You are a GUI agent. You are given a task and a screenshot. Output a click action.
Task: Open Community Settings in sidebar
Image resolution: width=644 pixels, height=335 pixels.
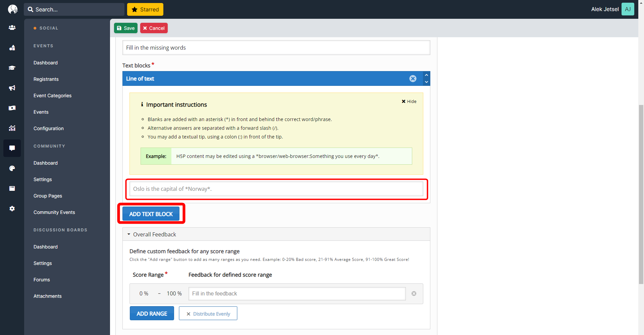(x=43, y=179)
